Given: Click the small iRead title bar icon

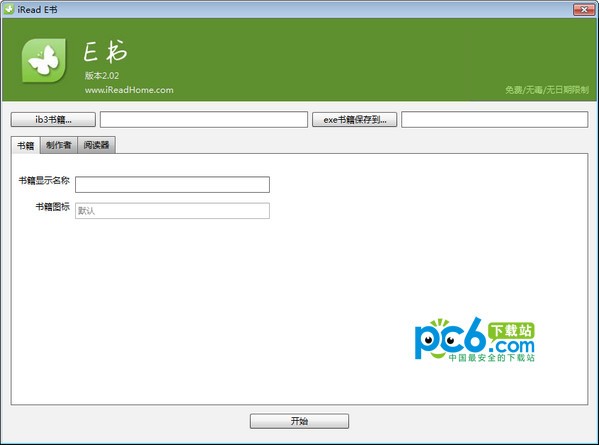Looking at the screenshot, I should point(9,9).
